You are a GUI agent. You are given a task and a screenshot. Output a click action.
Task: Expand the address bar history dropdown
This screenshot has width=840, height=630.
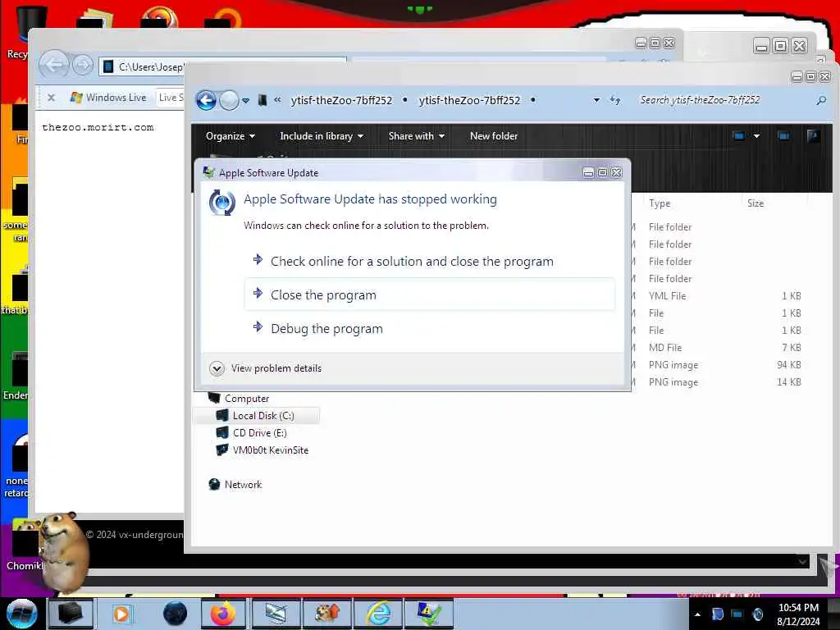tap(596, 100)
